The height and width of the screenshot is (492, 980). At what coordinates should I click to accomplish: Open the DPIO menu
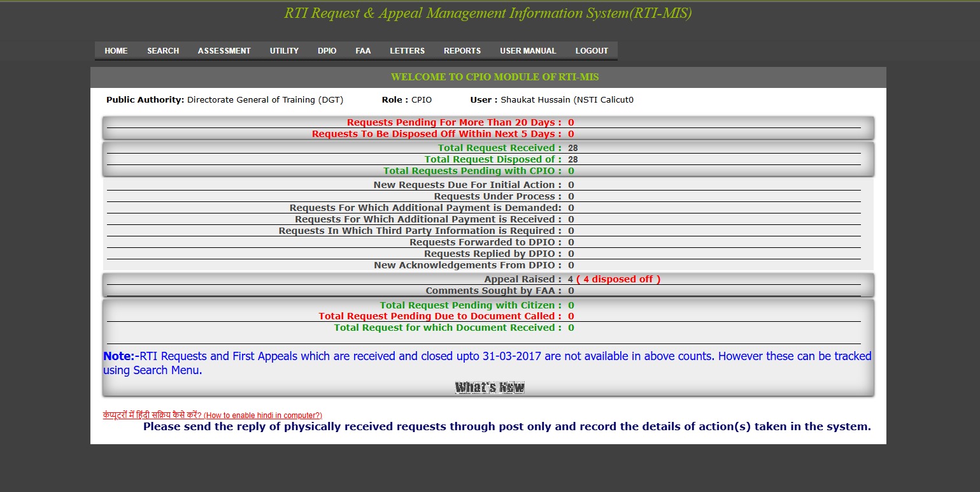coord(327,51)
